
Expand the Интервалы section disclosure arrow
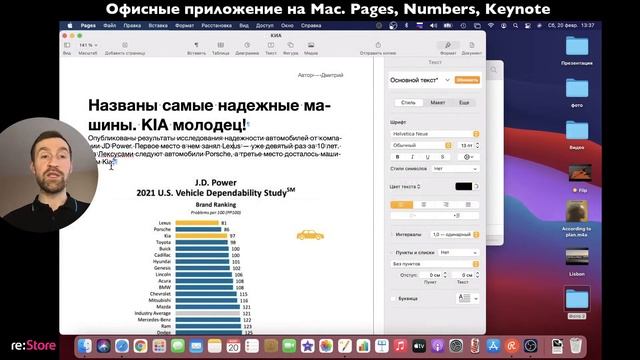click(393, 235)
